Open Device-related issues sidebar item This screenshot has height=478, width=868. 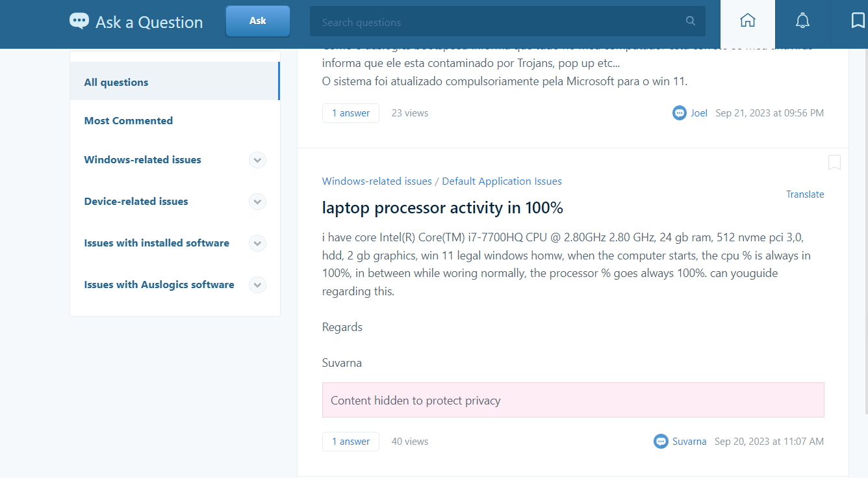tap(136, 202)
